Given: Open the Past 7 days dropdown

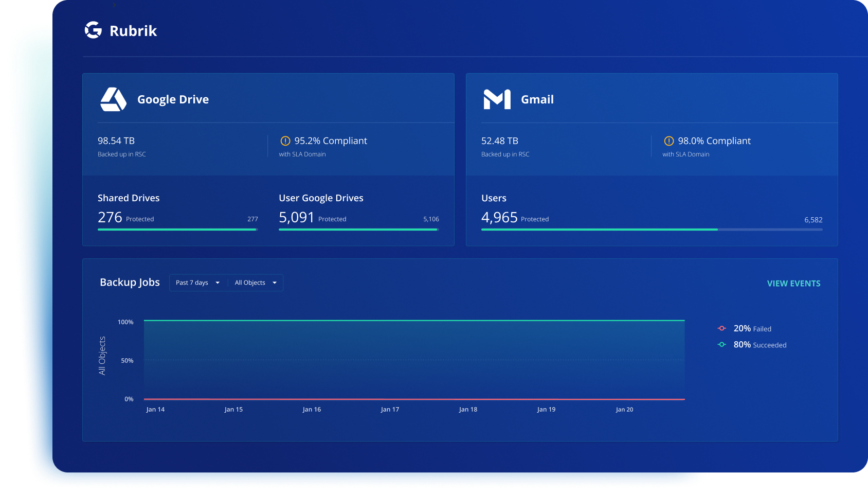Looking at the screenshot, I should (x=197, y=283).
